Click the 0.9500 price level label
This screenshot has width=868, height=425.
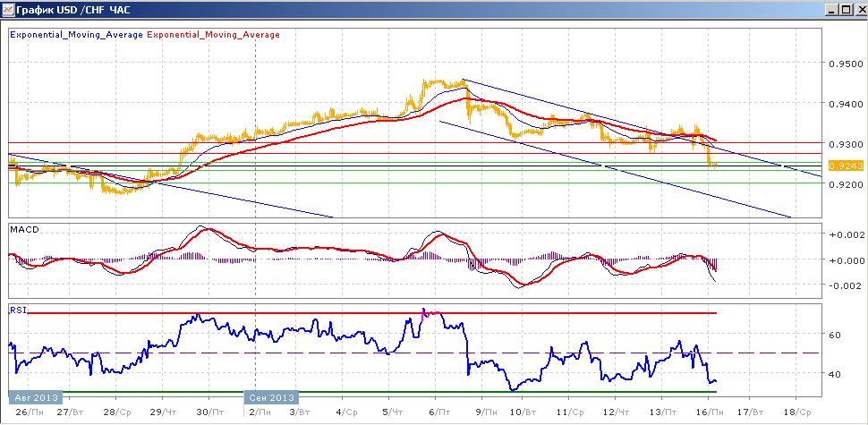click(846, 63)
